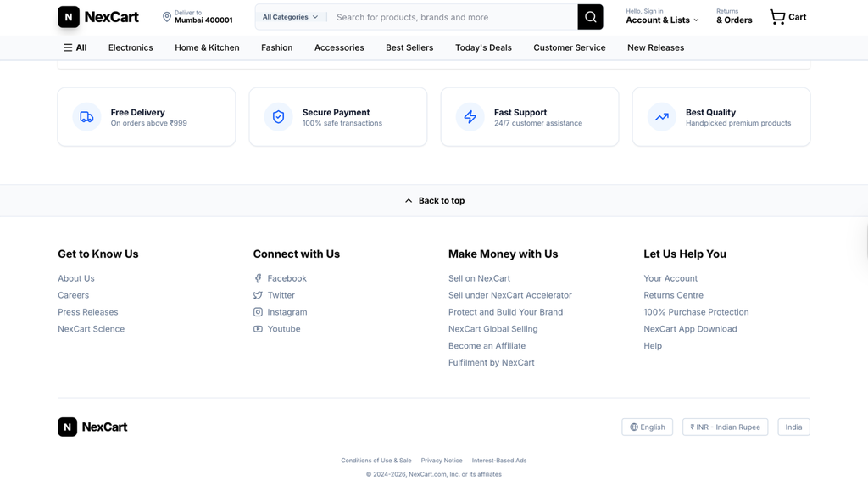Open the Facebook social link
Screen dimensions: 868x486
pyautogui.click(x=287, y=278)
